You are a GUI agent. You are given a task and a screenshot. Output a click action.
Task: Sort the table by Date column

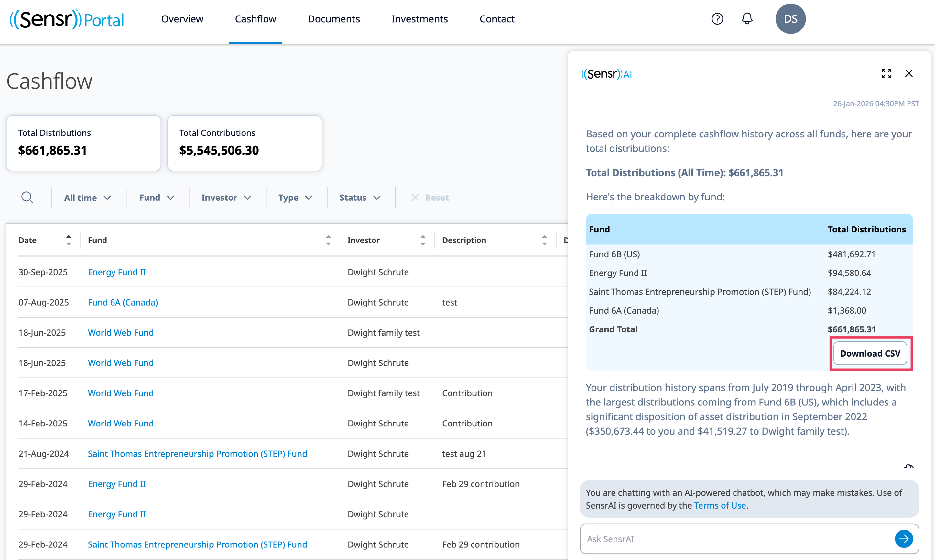point(68,240)
